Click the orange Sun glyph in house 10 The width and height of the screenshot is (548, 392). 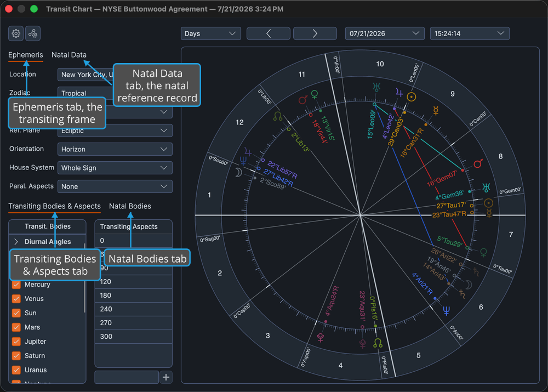pos(412,97)
